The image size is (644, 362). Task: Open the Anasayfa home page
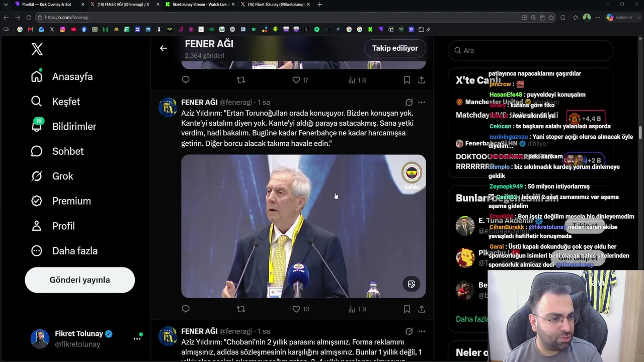point(62,76)
